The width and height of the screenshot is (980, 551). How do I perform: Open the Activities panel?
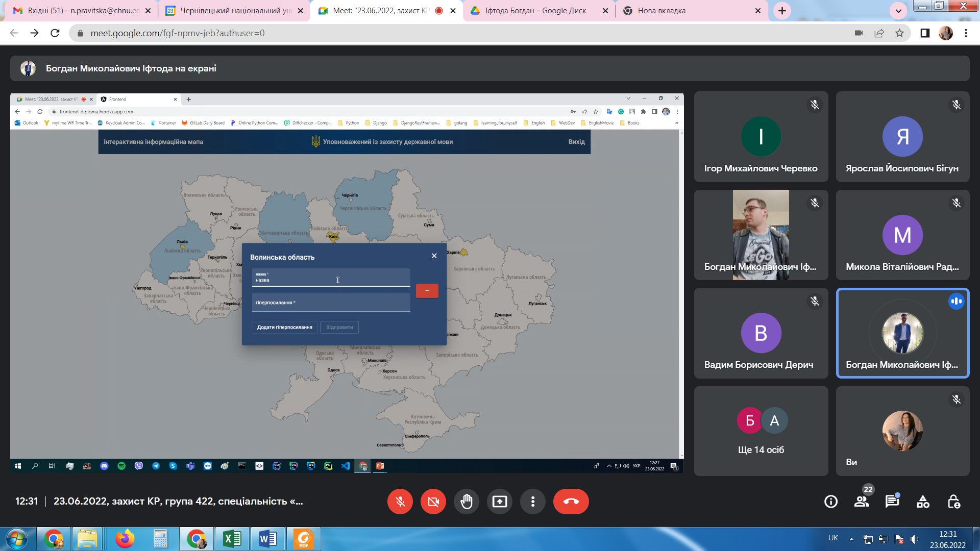[x=923, y=502]
